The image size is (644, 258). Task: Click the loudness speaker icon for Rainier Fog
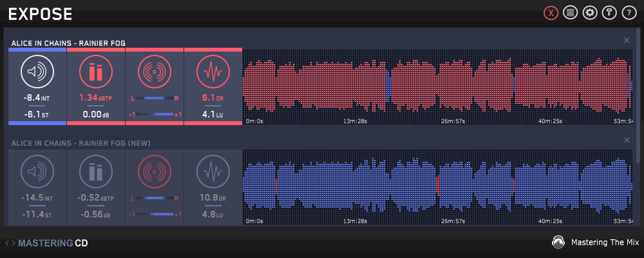37,72
